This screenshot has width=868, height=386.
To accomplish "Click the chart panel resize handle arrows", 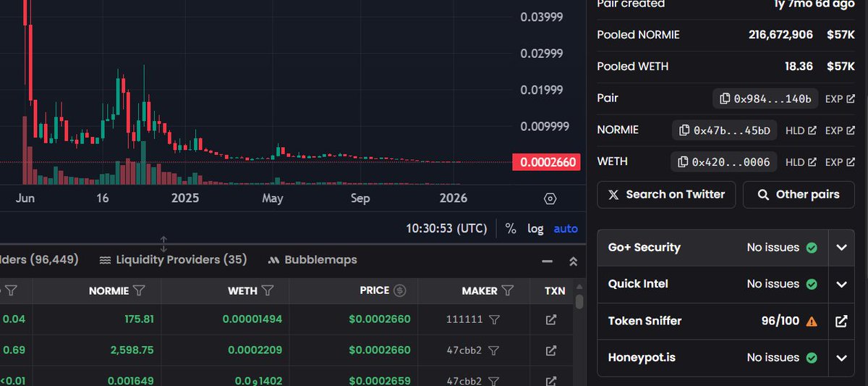I will [163, 243].
